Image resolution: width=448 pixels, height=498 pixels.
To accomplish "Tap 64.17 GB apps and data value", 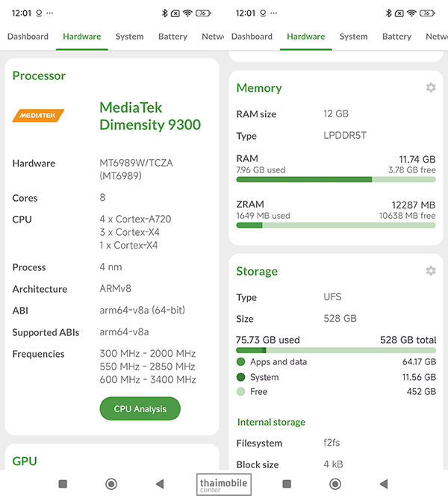I will (x=419, y=362).
